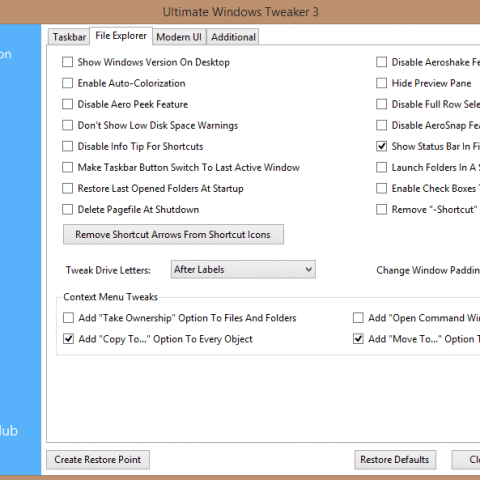Click the File Explorer tab
The width and height of the screenshot is (480, 480).
[121, 36]
